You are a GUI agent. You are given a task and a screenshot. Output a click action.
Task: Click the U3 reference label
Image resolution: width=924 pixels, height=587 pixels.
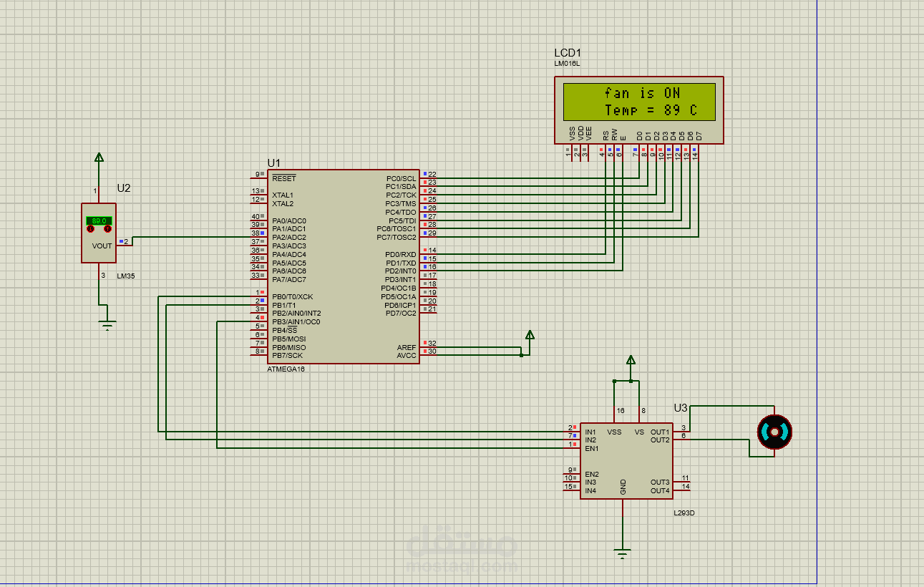pyautogui.click(x=681, y=408)
